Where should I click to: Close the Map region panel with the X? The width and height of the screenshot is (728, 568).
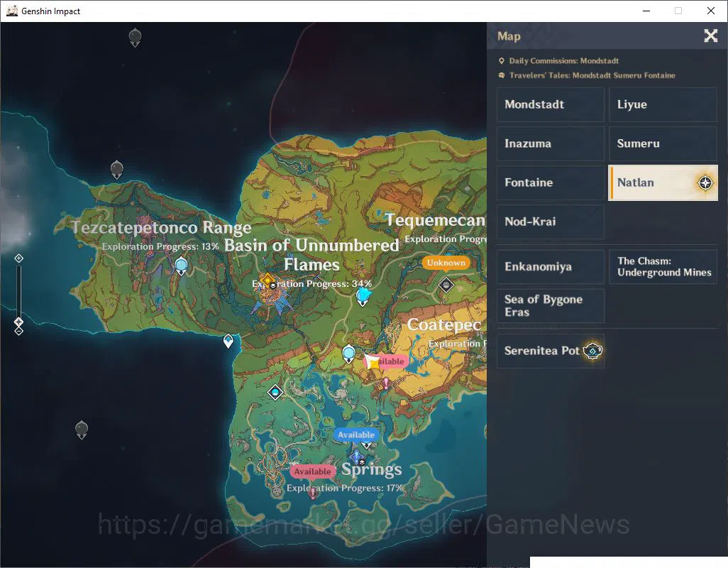[x=710, y=35]
